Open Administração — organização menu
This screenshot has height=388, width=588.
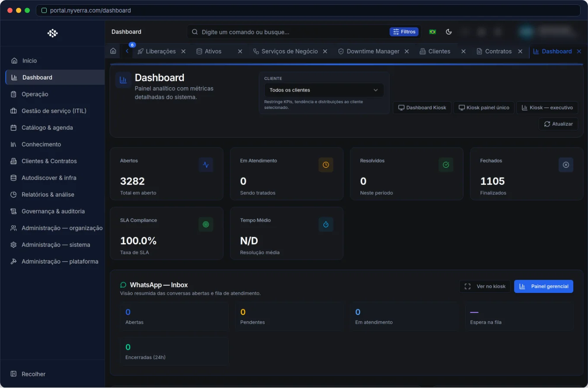(55, 228)
